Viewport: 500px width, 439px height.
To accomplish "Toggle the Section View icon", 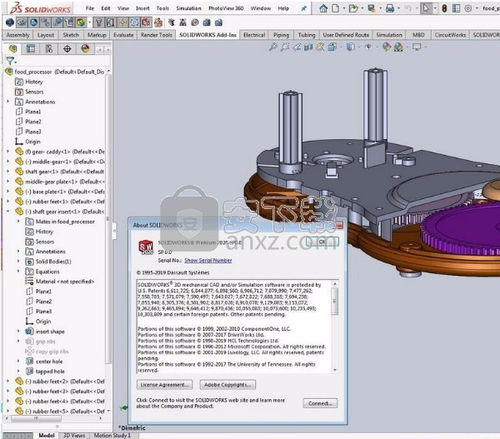I will [308, 47].
